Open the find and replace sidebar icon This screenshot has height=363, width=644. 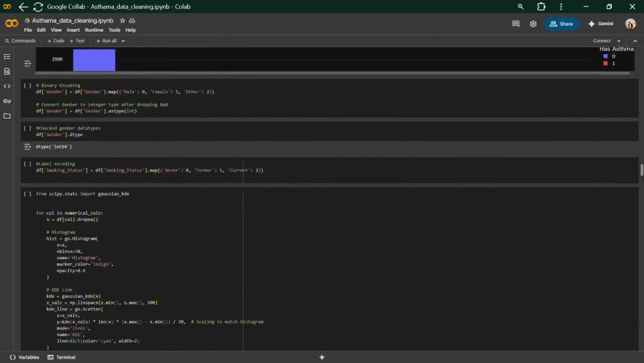pos(7,72)
